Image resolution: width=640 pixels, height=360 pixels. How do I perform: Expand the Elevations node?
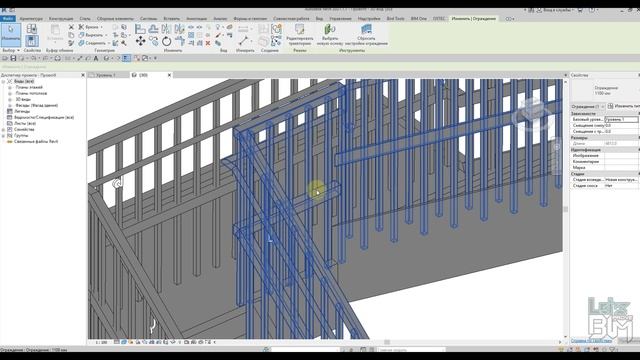(x=10, y=105)
